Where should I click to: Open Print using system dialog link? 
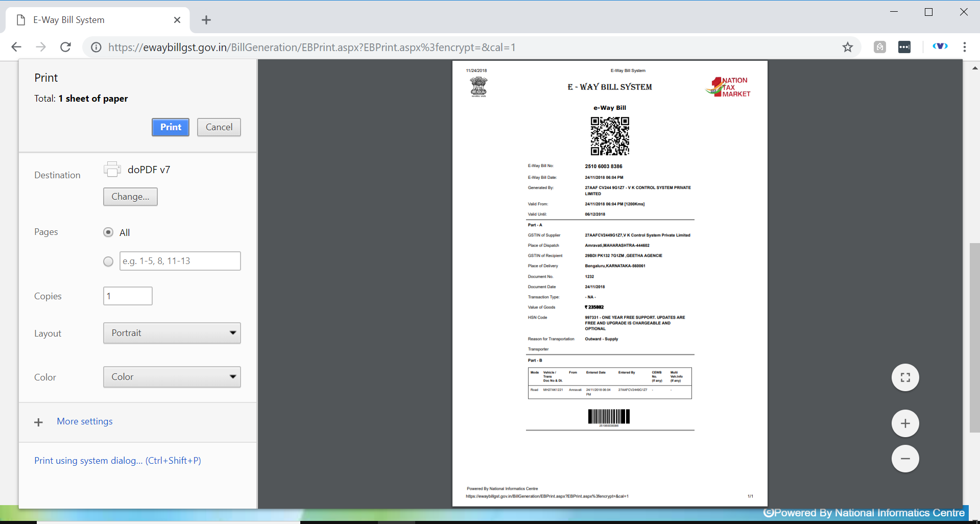coord(117,461)
